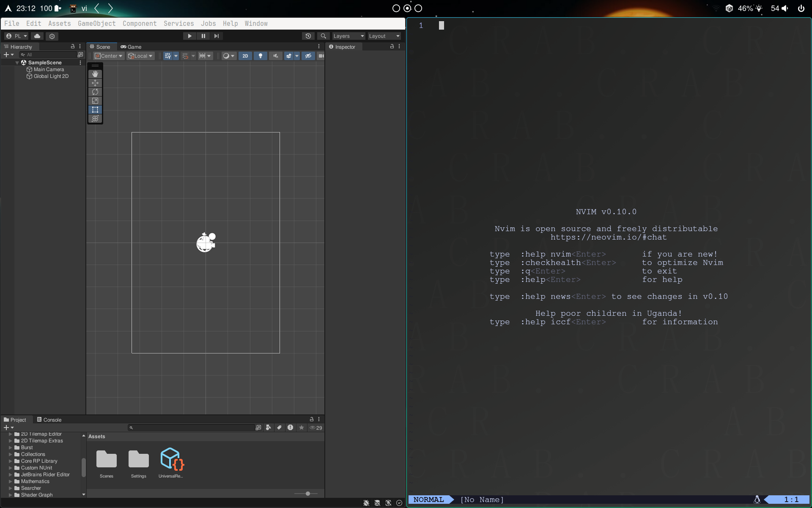
Task: Toggle scene audio mute button
Action: [x=276, y=56]
